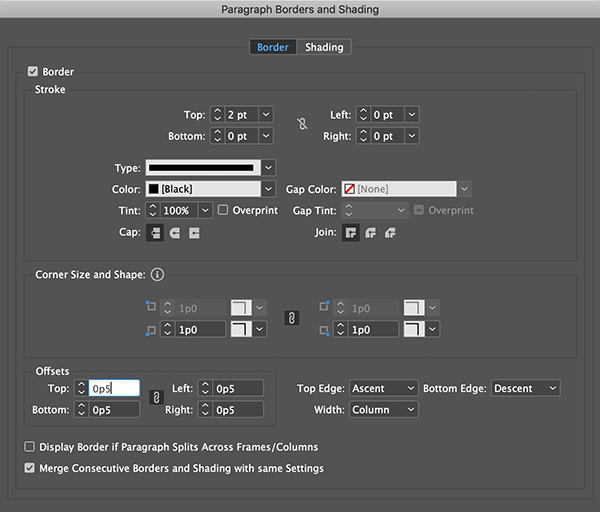Expand the Top Edge Ascent dropdown
The image size is (600, 512).
pyautogui.click(x=383, y=388)
